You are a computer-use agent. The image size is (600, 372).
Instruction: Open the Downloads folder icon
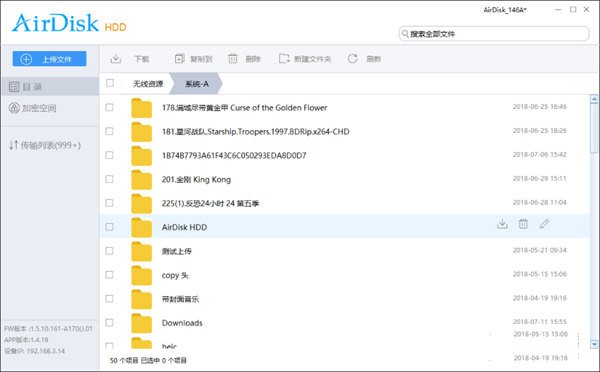pos(142,323)
